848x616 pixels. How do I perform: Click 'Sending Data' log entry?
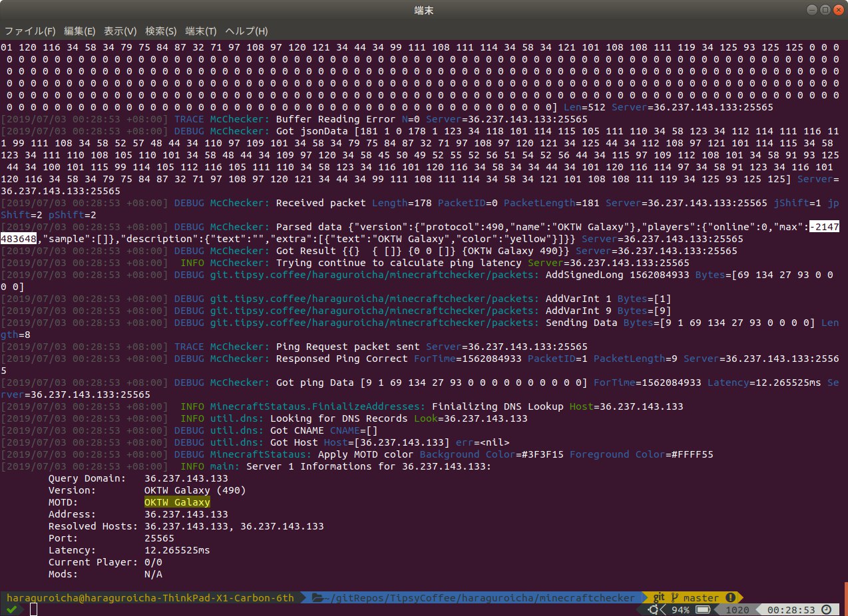click(581, 323)
